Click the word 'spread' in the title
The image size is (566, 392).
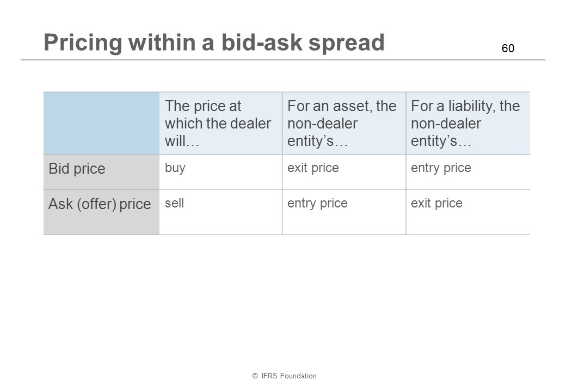pyautogui.click(x=347, y=44)
